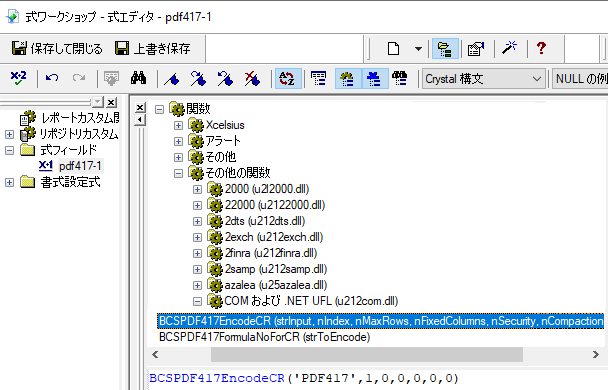
Task: Expand the Xcelsius function group
Action: (x=178, y=126)
